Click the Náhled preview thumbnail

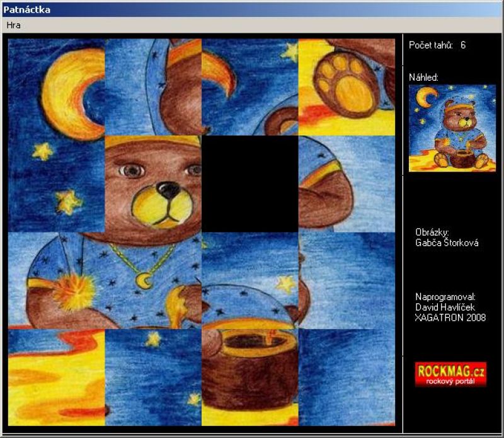(x=452, y=128)
